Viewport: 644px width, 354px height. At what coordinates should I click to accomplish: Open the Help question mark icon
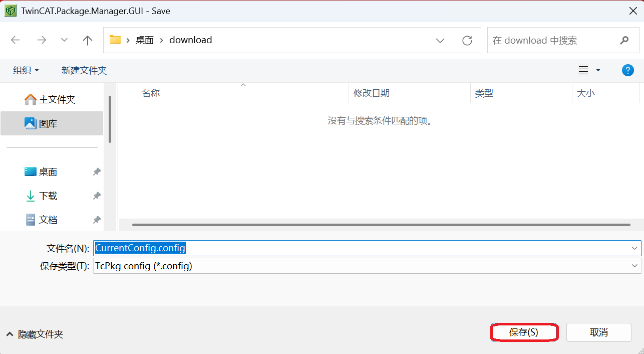click(x=627, y=70)
